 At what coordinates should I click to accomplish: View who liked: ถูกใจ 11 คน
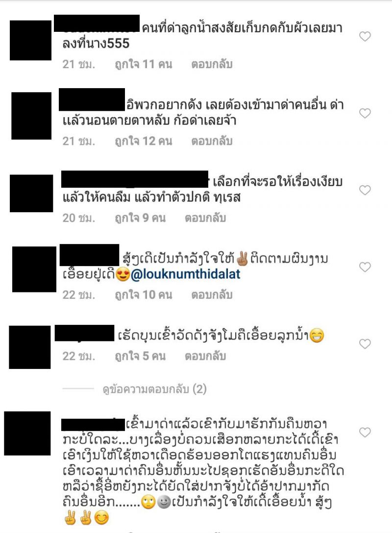pos(144,64)
